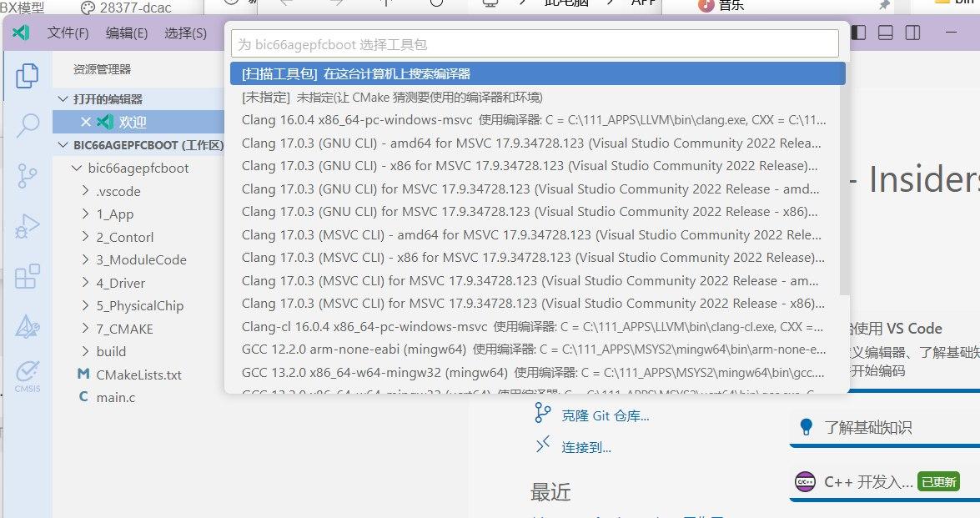This screenshot has width=980, height=518.
Task: Open the Search view in activity bar
Action: [27, 125]
